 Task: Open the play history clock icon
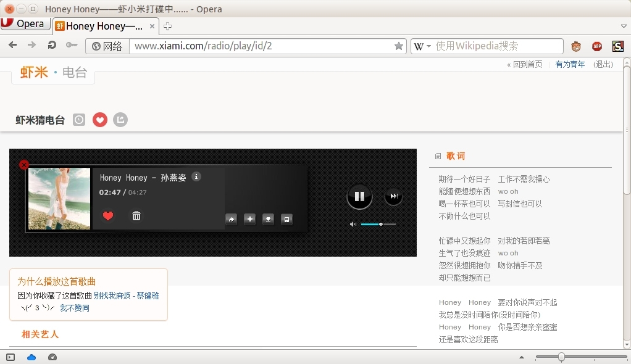(79, 120)
